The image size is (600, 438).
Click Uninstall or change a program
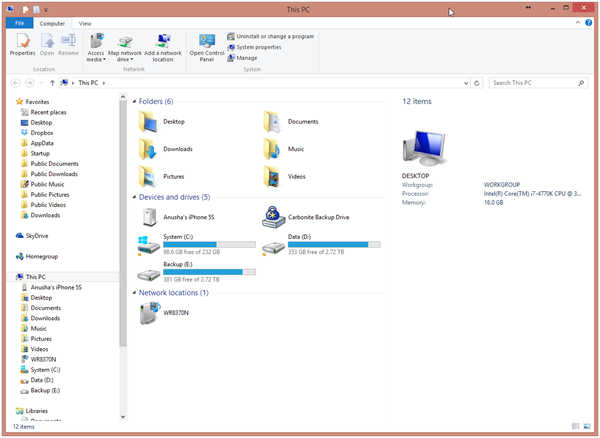point(270,36)
